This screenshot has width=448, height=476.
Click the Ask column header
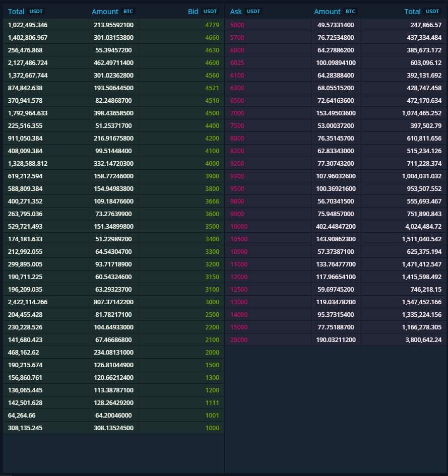(x=236, y=12)
